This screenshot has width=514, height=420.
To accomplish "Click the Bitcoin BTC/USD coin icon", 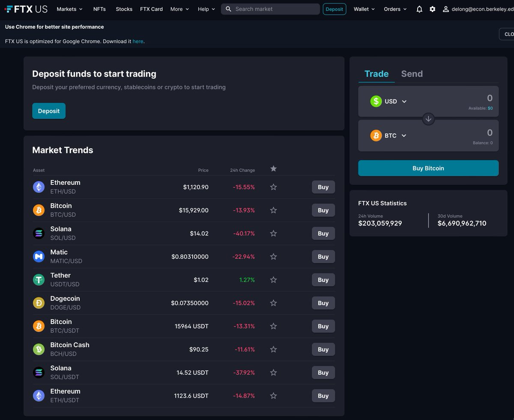I will (x=39, y=210).
